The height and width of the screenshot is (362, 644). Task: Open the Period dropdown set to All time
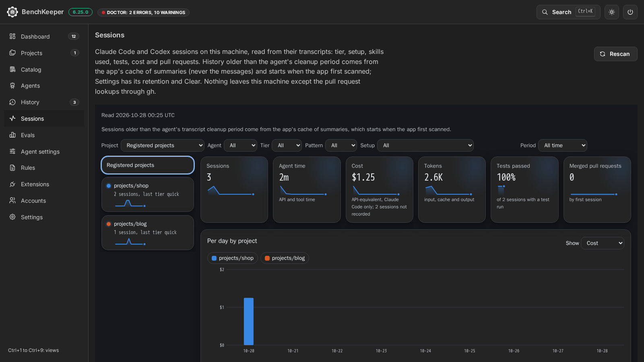[563, 145]
